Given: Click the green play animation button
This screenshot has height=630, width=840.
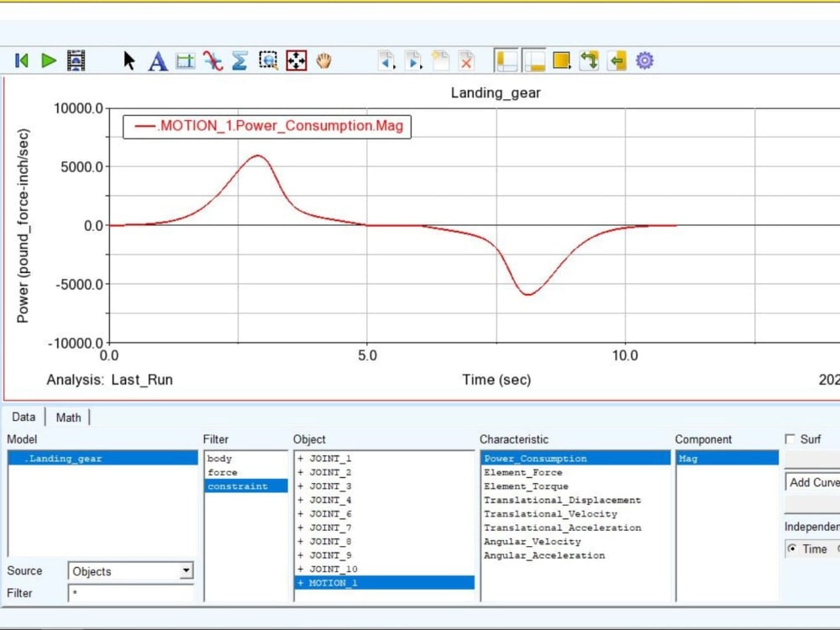Looking at the screenshot, I should (48, 60).
